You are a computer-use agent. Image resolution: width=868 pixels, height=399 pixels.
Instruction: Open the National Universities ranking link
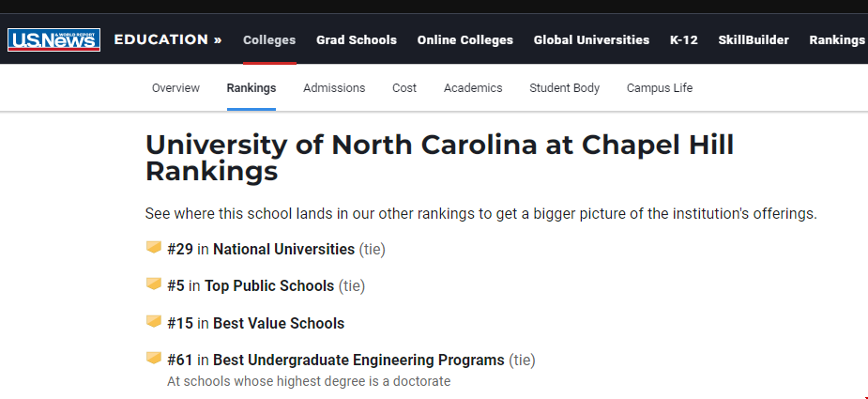[x=283, y=250]
